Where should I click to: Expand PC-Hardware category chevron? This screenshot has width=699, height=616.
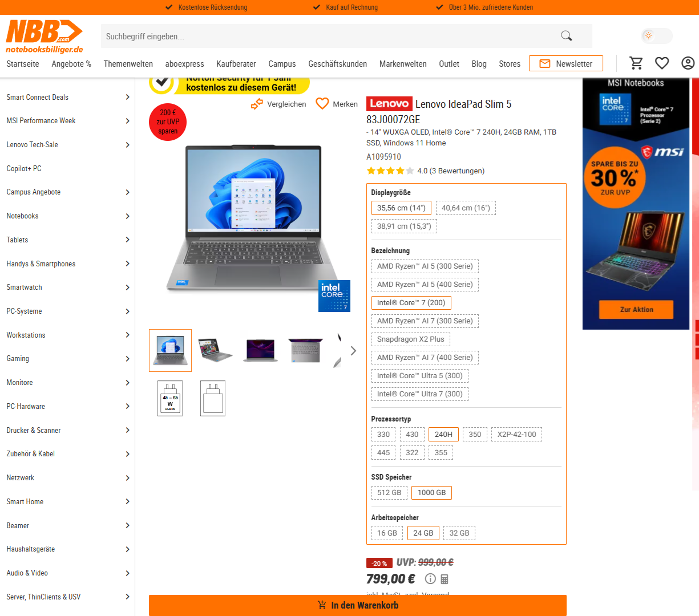pos(127,406)
